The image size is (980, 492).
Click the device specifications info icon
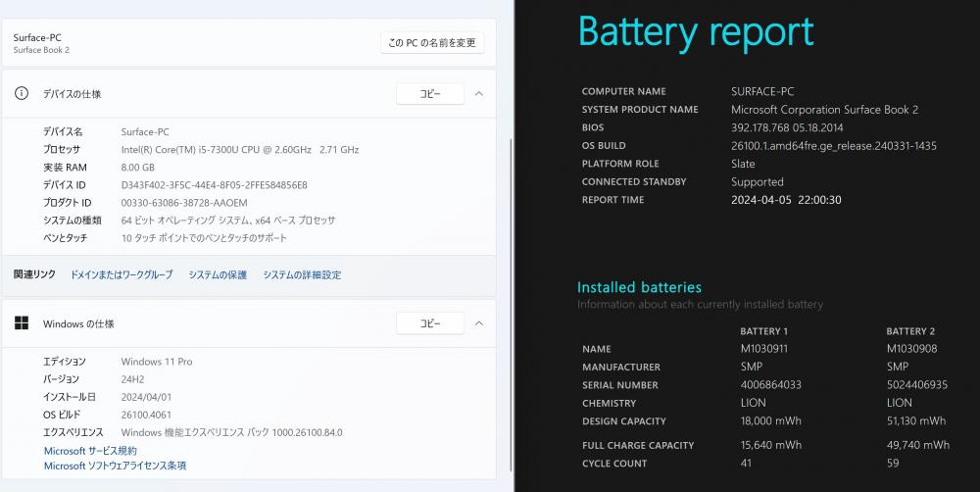pos(22,94)
